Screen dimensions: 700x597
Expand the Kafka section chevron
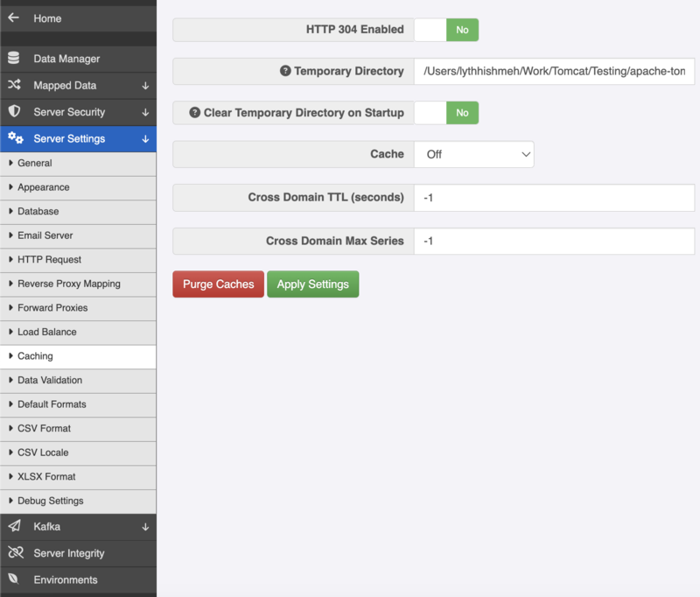click(145, 526)
